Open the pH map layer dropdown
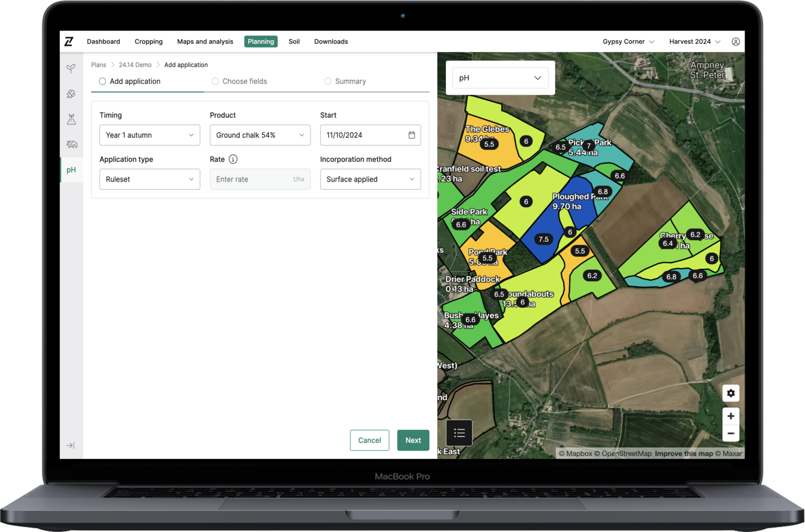This screenshot has width=805, height=532. pyautogui.click(x=500, y=77)
